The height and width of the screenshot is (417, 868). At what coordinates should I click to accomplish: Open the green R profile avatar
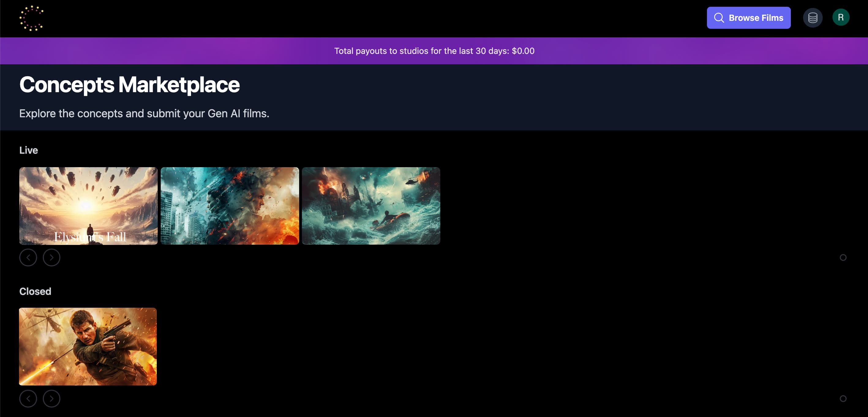coord(841,17)
